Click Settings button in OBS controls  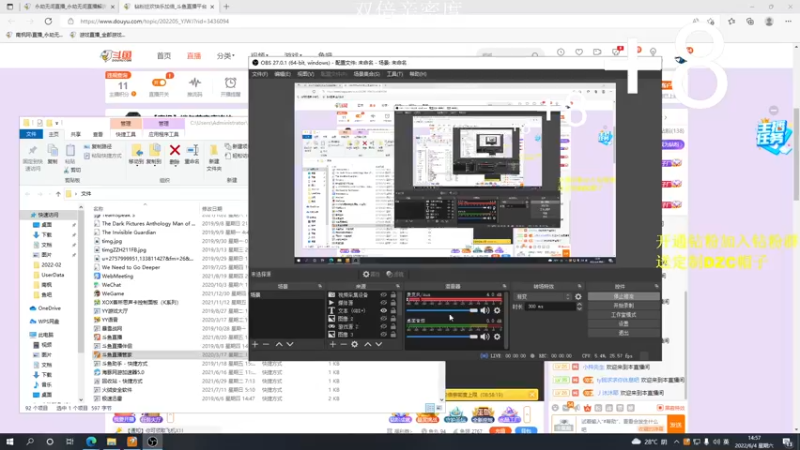(x=623, y=324)
